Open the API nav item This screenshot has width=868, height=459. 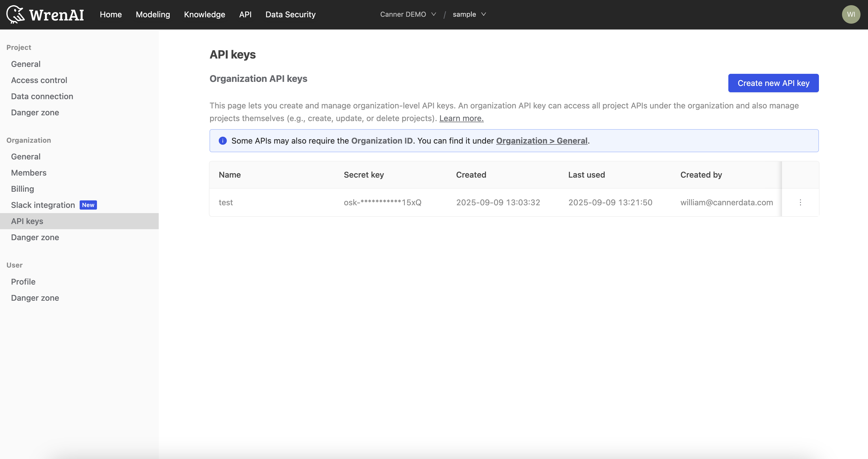tap(245, 14)
